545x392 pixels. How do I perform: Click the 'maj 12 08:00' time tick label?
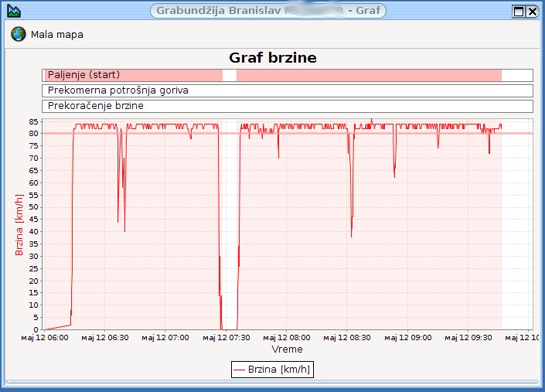point(287,337)
